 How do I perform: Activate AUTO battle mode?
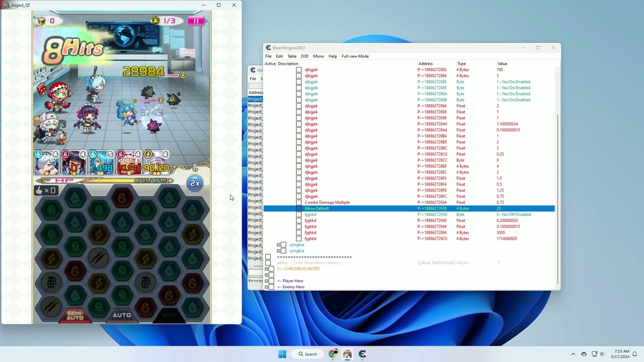pos(122,315)
